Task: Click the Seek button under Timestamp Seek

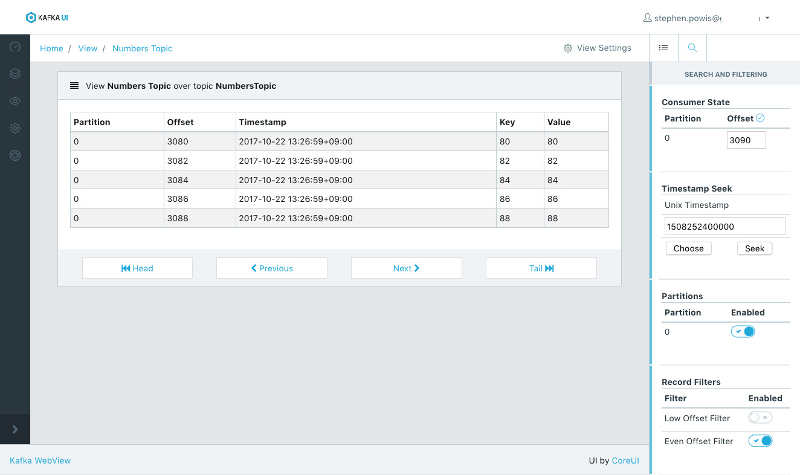Action: point(755,248)
